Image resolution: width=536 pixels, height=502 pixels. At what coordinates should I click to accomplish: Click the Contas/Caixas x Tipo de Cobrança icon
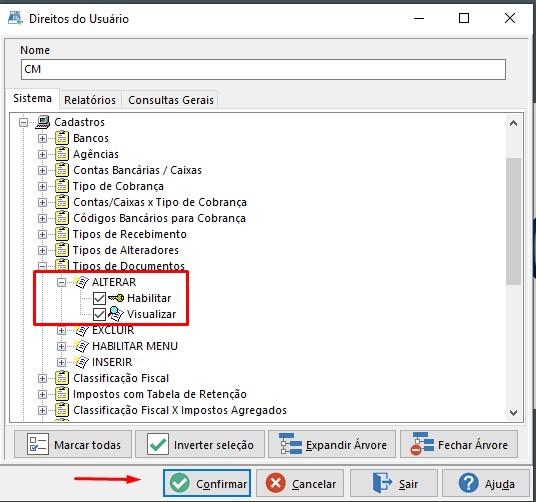point(62,202)
